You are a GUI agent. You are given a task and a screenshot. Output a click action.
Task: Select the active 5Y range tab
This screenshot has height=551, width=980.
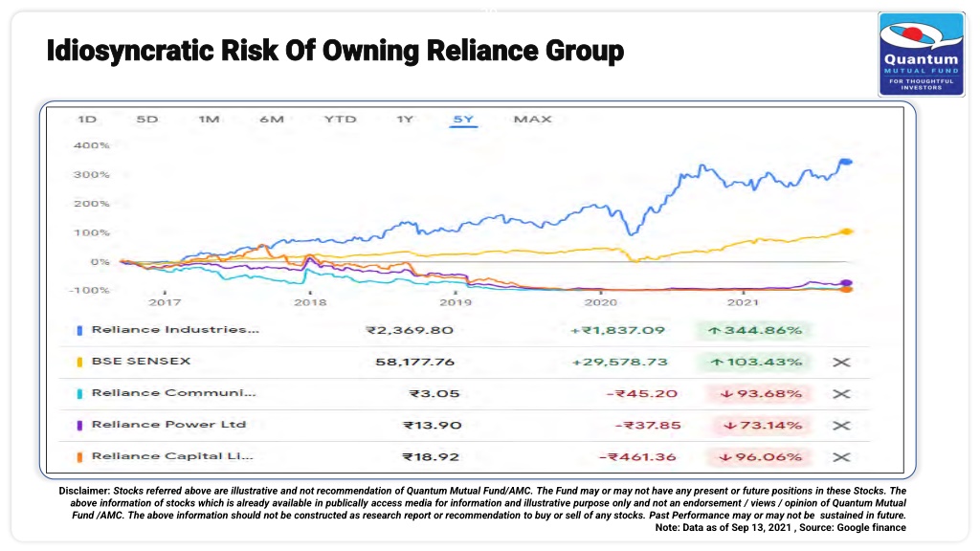pos(464,120)
